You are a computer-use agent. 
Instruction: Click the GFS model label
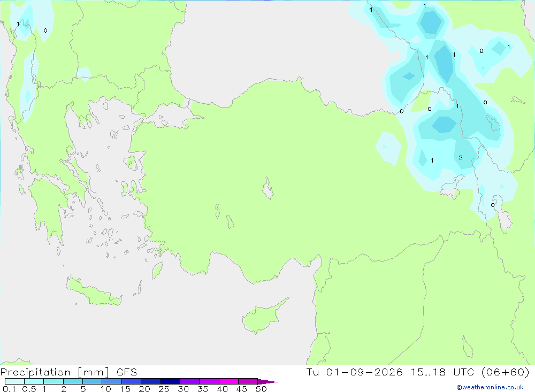127,372
